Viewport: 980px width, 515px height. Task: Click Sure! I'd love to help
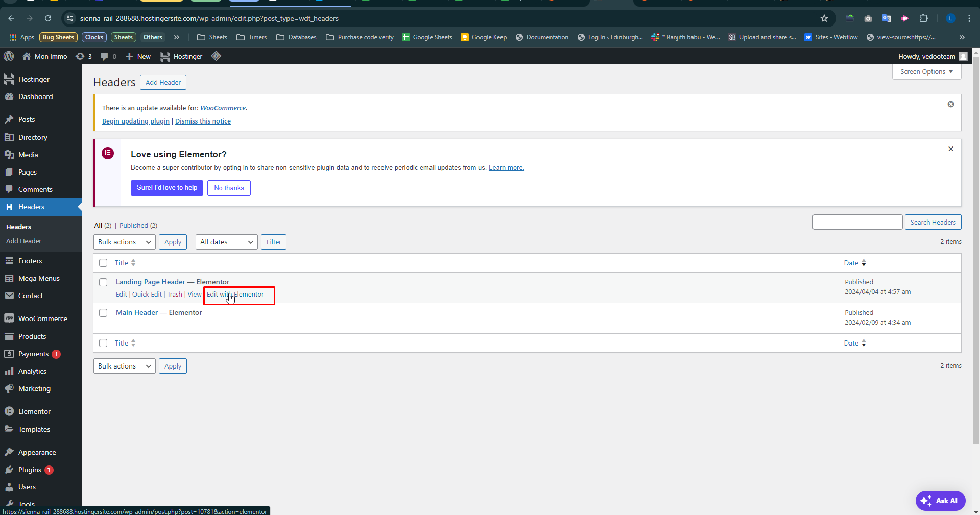tap(167, 188)
